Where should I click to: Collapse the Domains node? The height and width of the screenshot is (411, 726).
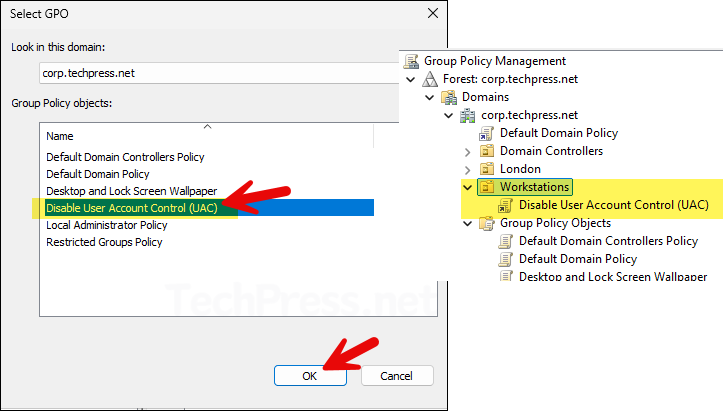pos(430,98)
